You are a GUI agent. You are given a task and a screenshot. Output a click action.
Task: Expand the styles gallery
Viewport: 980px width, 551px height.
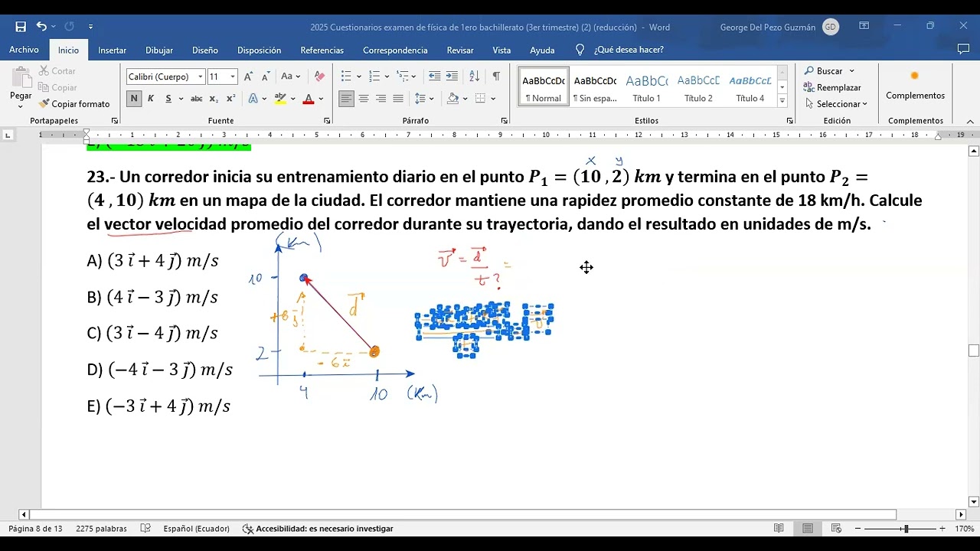[x=782, y=101]
